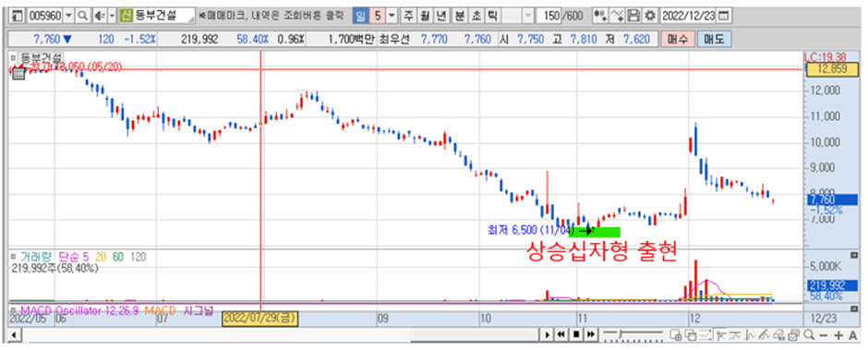Click MACD Oscillator 12,26,9 label

point(79,310)
